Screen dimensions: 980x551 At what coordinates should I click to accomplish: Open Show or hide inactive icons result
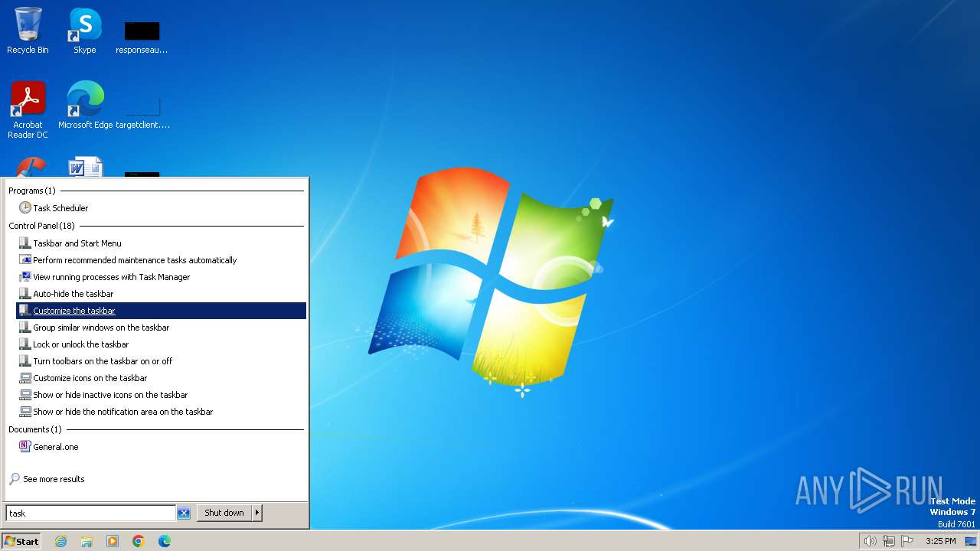click(x=161, y=395)
